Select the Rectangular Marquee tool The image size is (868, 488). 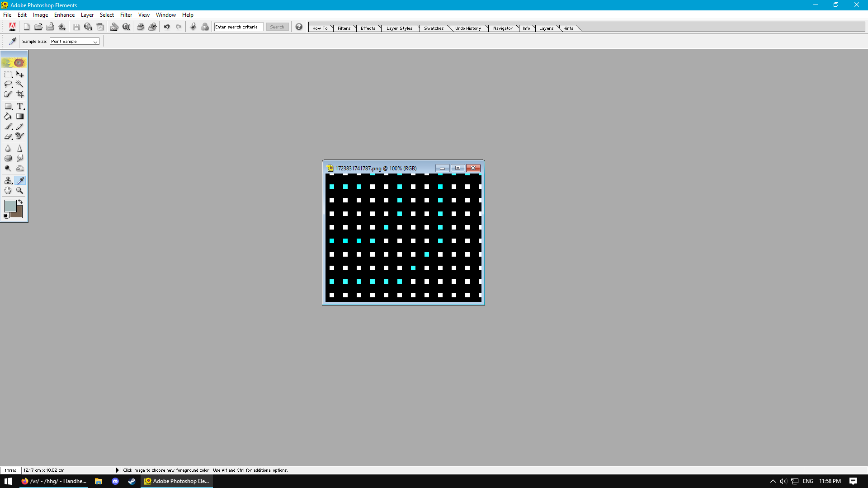8,74
